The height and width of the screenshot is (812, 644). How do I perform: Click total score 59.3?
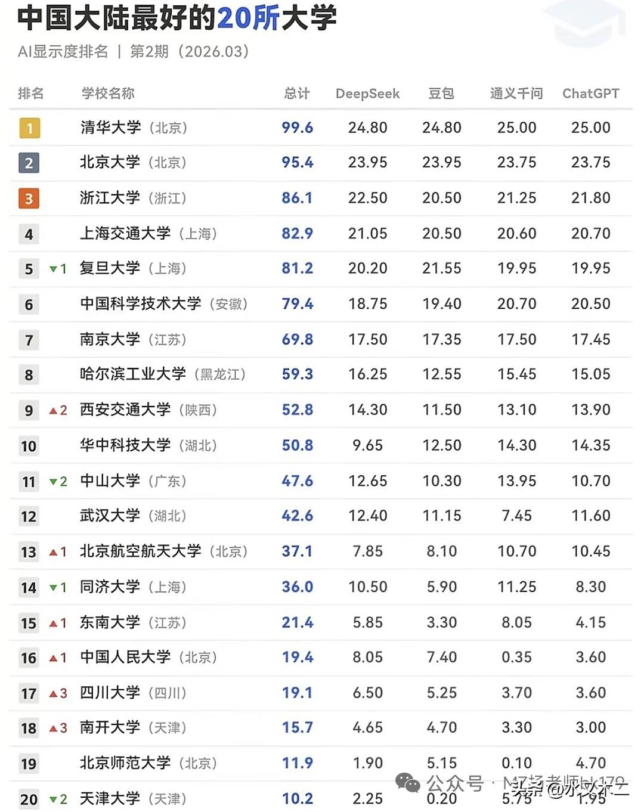pyautogui.click(x=298, y=374)
